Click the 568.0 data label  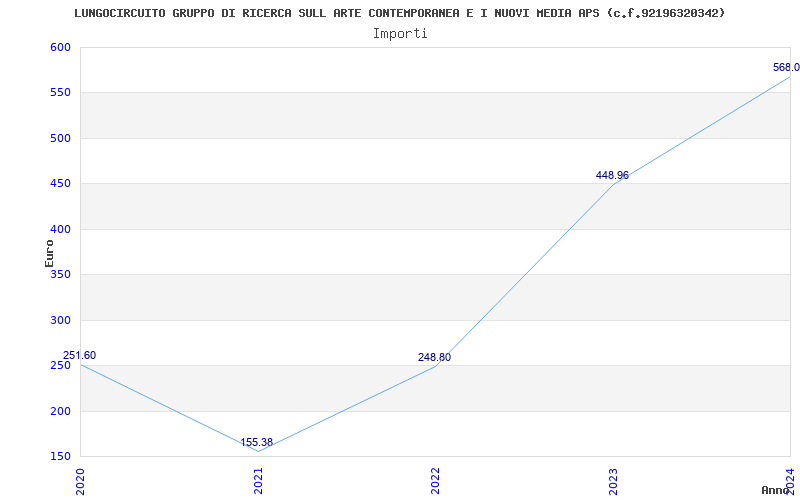786,67
